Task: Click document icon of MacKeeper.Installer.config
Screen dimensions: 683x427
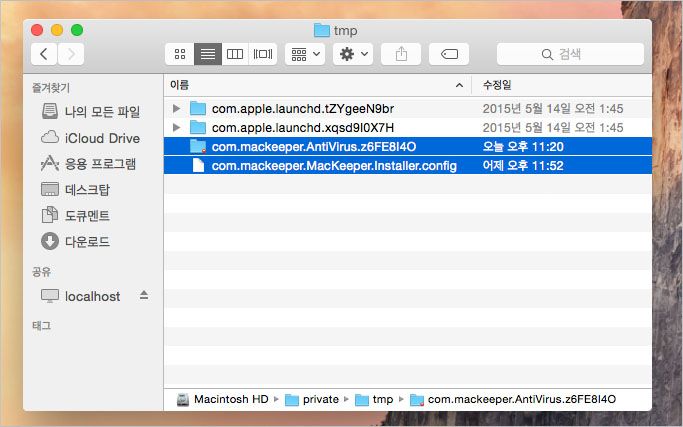Action: pyautogui.click(x=198, y=166)
